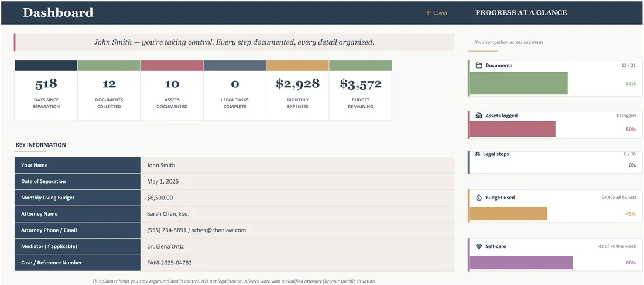Click the Documents 12 / 21 count
This screenshot has height=285, width=644.
(629, 66)
